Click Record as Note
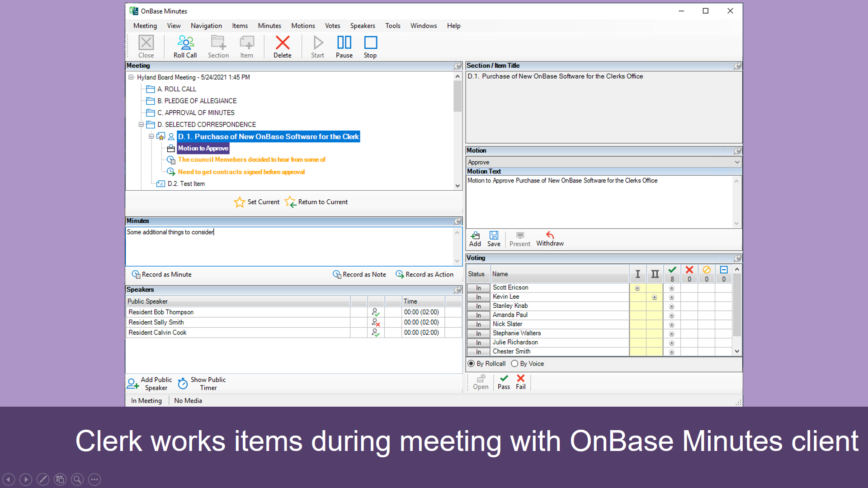Image resolution: width=868 pixels, height=488 pixels. (359, 274)
